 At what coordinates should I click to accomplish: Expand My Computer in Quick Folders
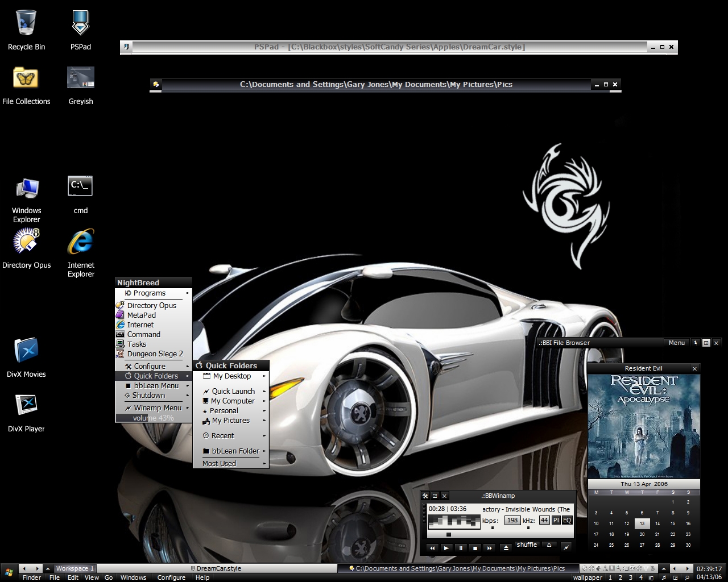(231, 401)
